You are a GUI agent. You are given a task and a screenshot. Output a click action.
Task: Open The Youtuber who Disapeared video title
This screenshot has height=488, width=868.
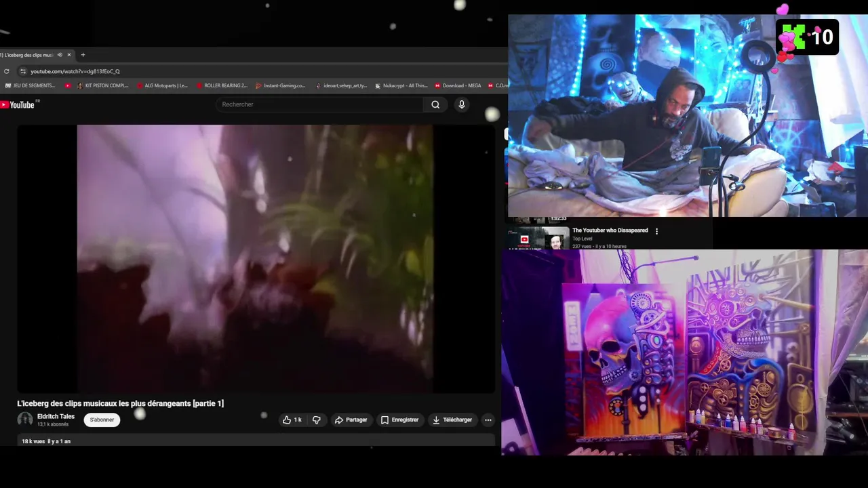(610, 230)
